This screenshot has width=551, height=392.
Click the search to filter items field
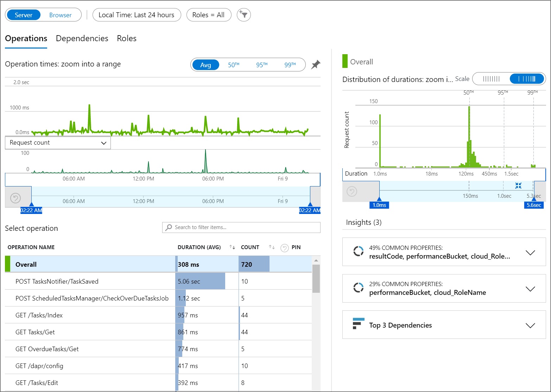click(x=241, y=227)
